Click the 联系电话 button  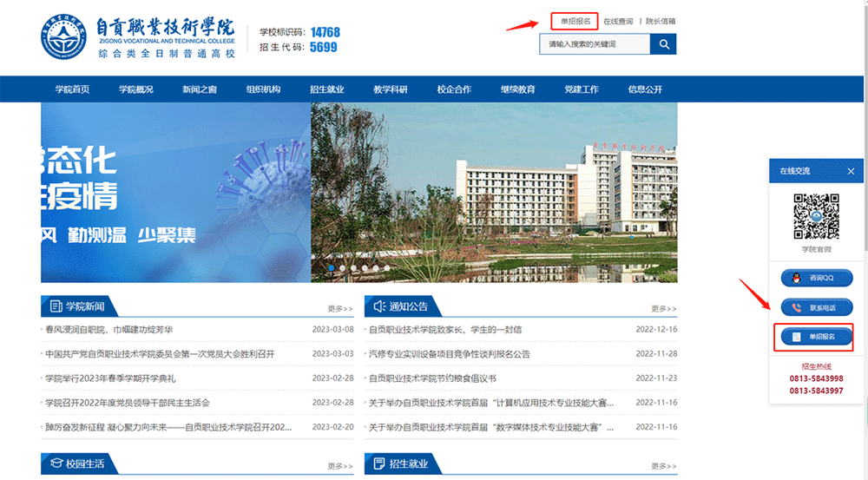[816, 307]
